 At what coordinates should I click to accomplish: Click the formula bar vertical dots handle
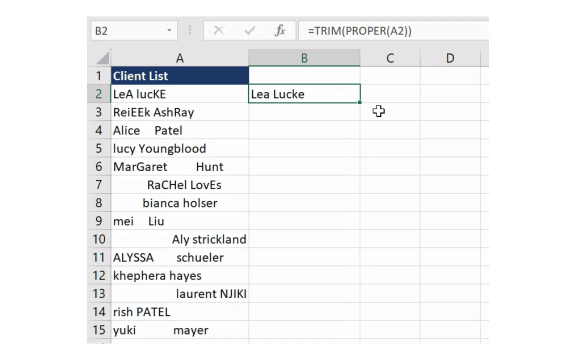(190, 30)
